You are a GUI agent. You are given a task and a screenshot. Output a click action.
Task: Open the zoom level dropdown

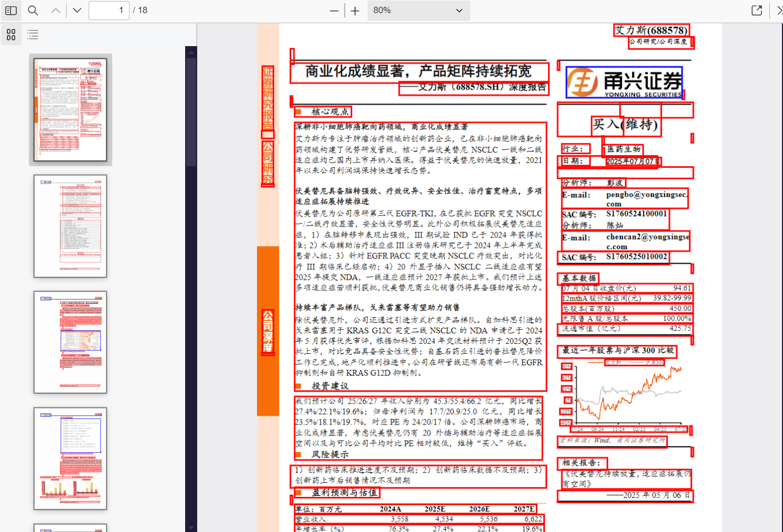click(419, 10)
